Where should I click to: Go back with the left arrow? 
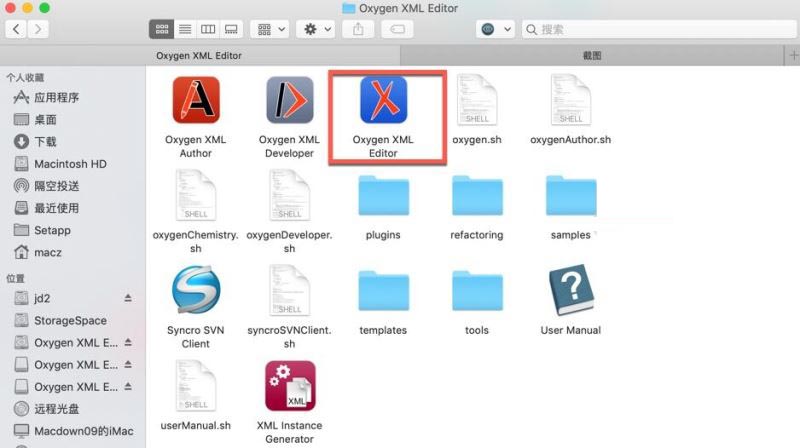point(16,29)
